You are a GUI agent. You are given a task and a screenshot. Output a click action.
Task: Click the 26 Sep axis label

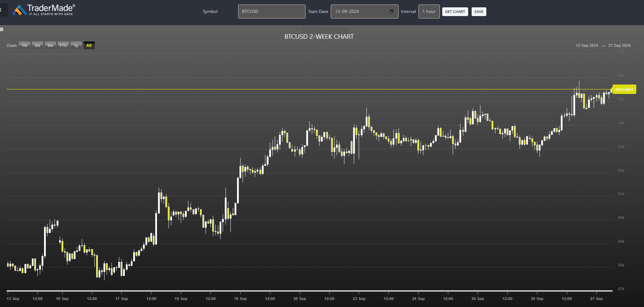click(537, 299)
